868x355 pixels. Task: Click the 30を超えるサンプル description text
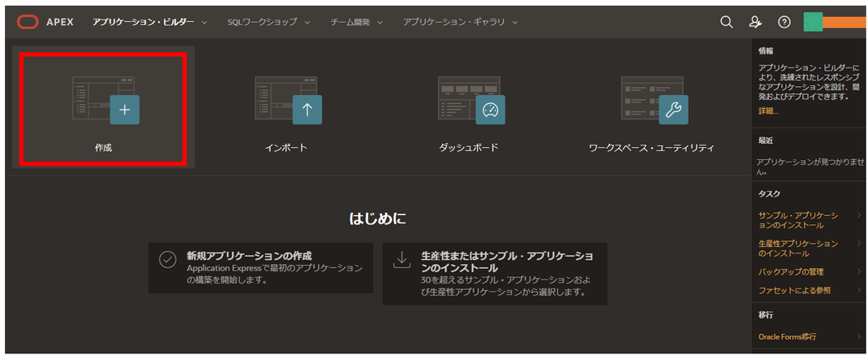506,285
